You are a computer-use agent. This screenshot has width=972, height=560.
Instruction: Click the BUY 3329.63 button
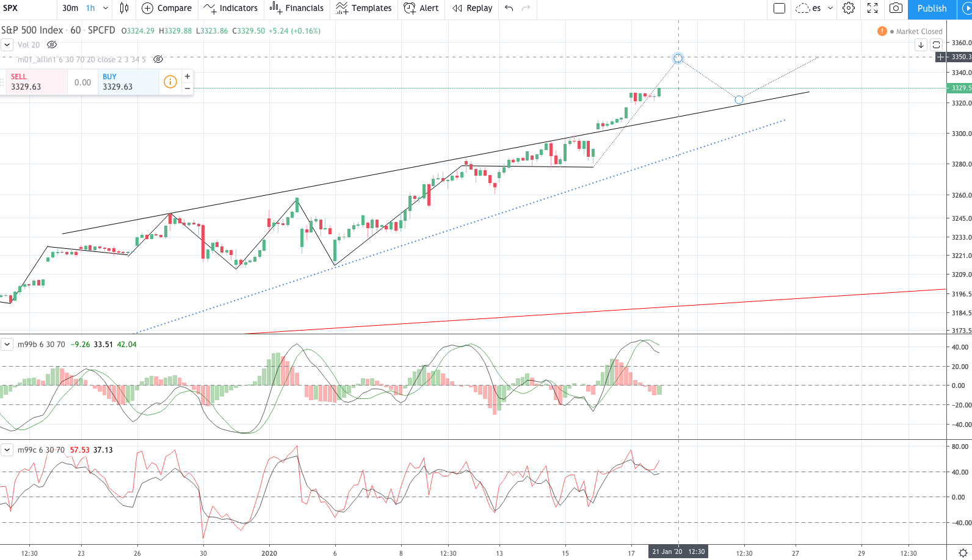(x=128, y=82)
